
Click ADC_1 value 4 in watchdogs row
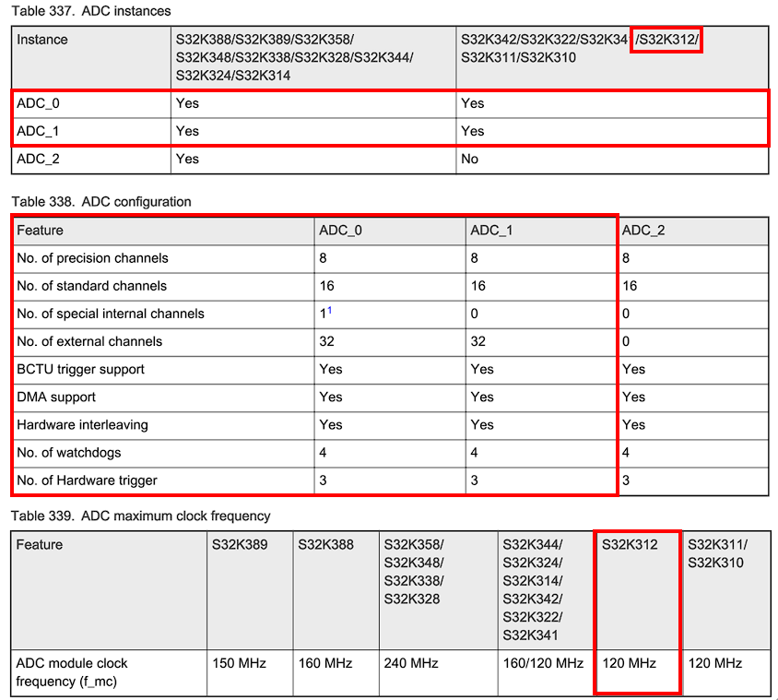(x=475, y=453)
